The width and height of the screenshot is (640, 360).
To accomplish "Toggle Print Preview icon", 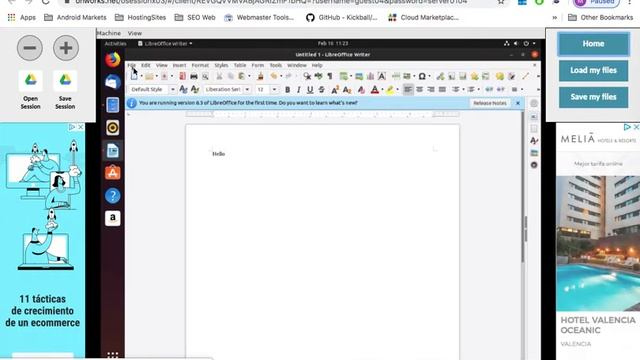I will pos(205,76).
